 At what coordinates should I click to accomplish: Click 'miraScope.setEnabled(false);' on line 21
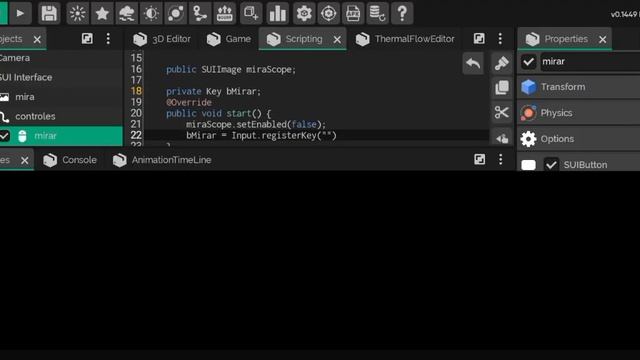click(256, 124)
